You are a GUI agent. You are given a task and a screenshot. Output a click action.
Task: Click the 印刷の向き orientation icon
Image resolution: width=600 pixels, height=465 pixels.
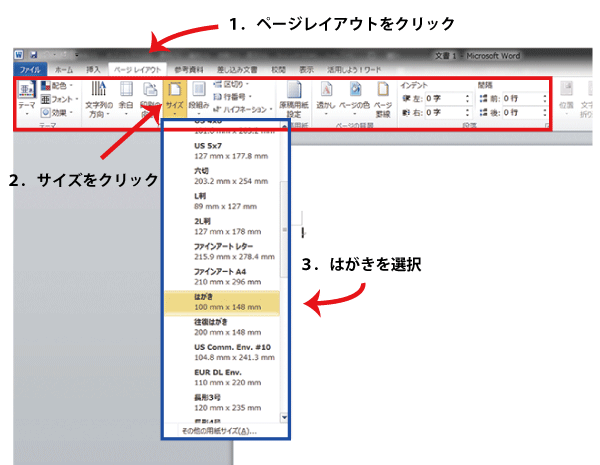150,90
